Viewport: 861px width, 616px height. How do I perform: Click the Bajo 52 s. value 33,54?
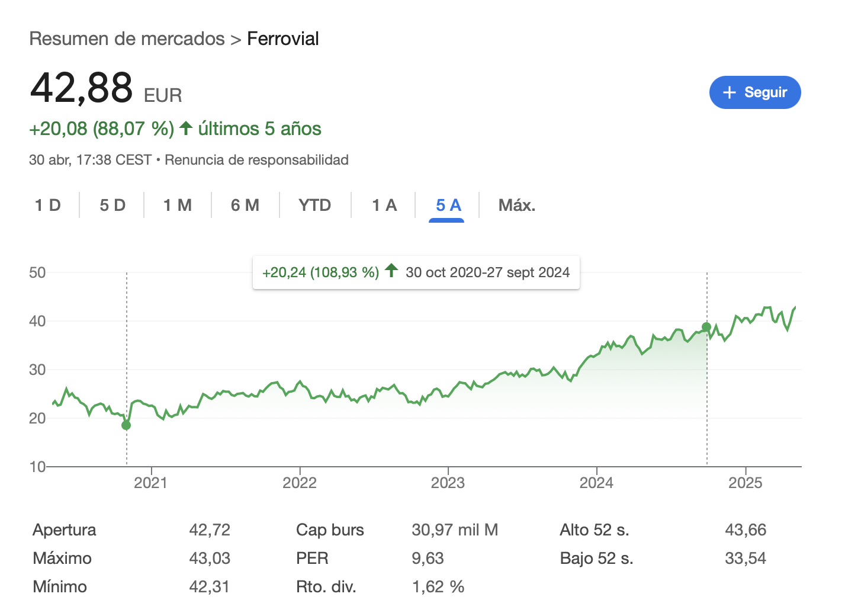[746, 558]
